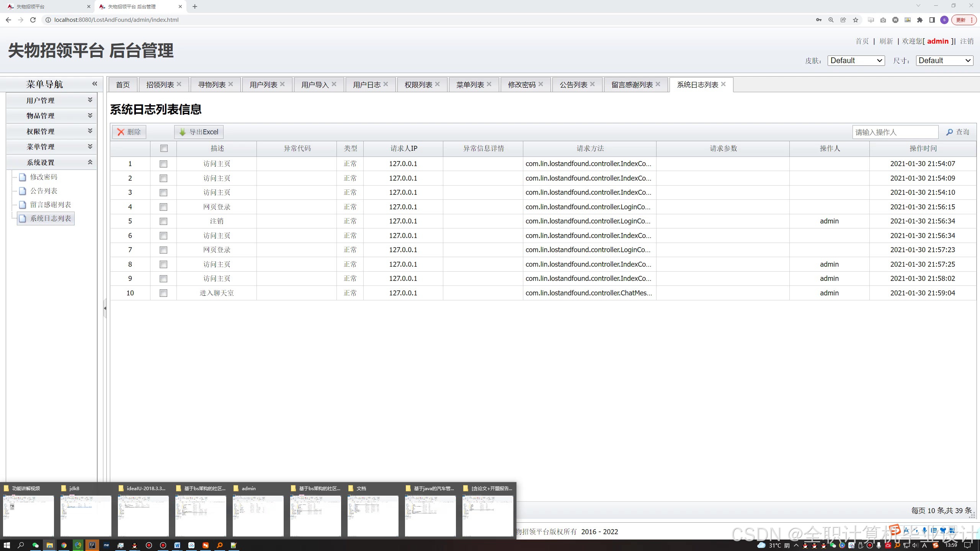Click the 注销 logout link
This screenshot has height=551, width=980.
(x=967, y=41)
